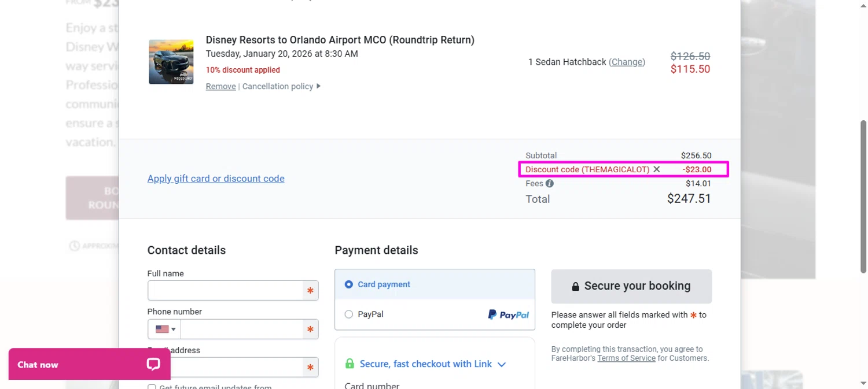Click the Tuesday, January 20, 2026 date text
This screenshot has height=389, width=868.
coord(282,54)
